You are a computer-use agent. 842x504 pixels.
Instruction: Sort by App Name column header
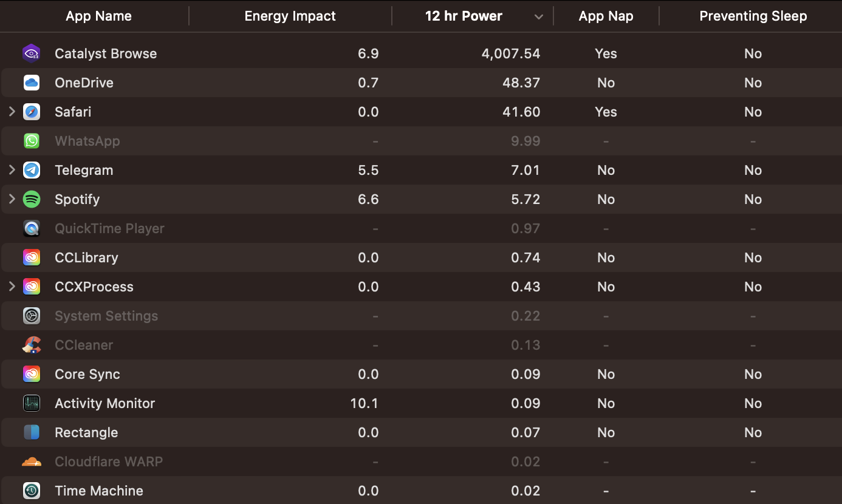(98, 16)
